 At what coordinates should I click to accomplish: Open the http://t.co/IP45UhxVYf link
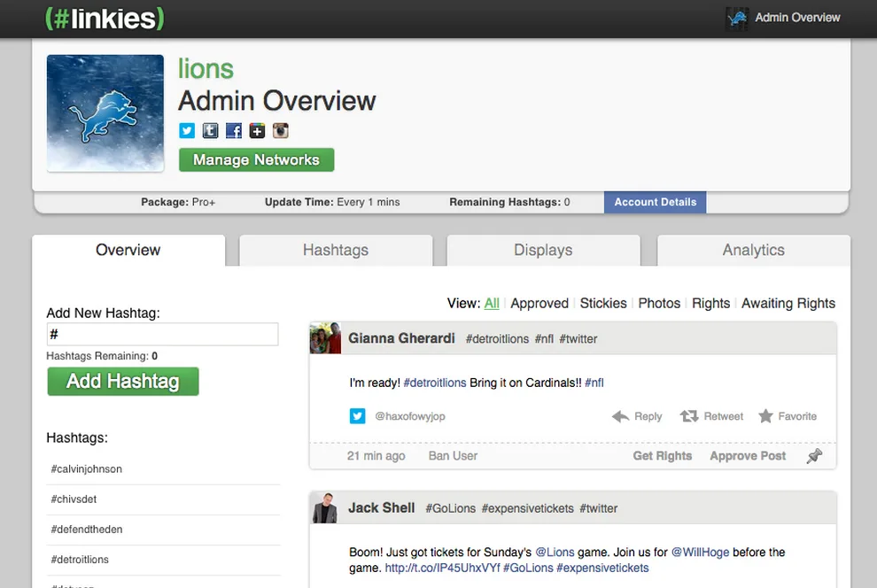pyautogui.click(x=442, y=568)
